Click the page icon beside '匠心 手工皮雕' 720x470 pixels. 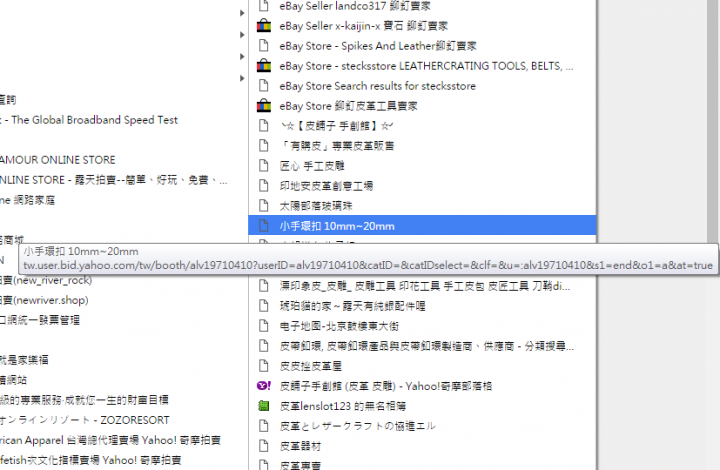264,165
